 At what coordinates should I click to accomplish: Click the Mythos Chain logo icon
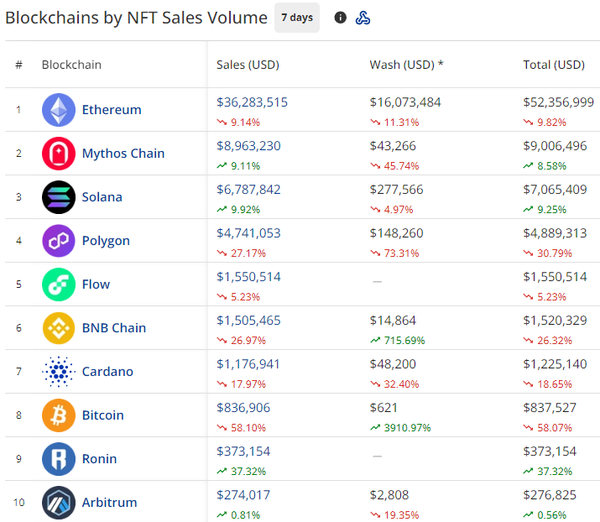(58, 154)
